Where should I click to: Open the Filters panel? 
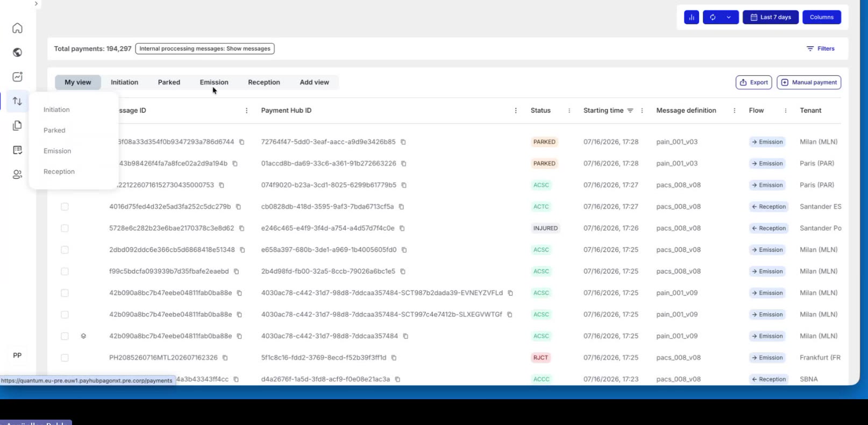pyautogui.click(x=821, y=48)
